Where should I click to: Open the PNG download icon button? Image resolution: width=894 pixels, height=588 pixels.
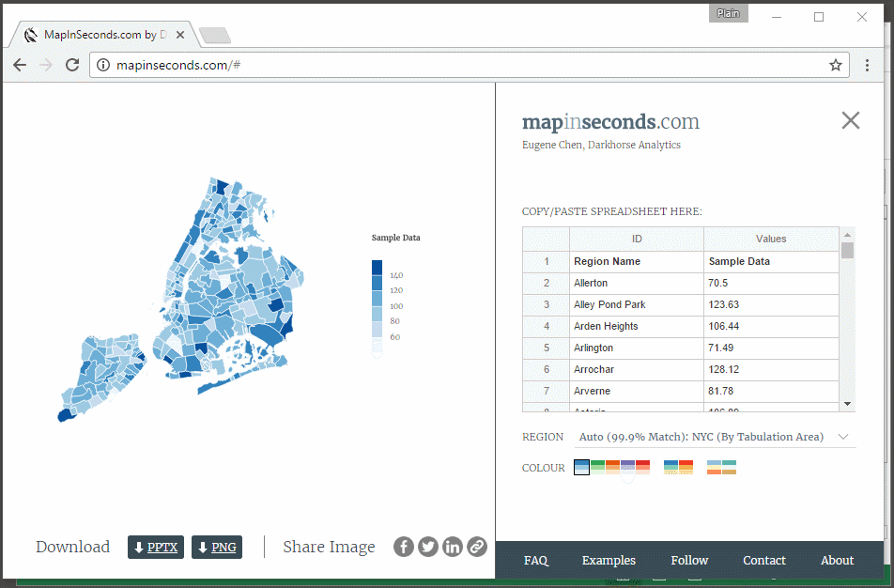tap(216, 547)
